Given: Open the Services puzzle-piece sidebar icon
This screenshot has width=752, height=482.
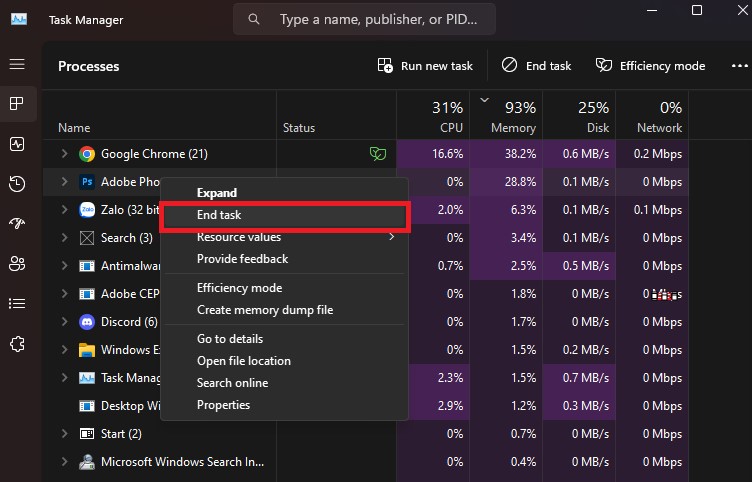Looking at the screenshot, I should (x=17, y=344).
